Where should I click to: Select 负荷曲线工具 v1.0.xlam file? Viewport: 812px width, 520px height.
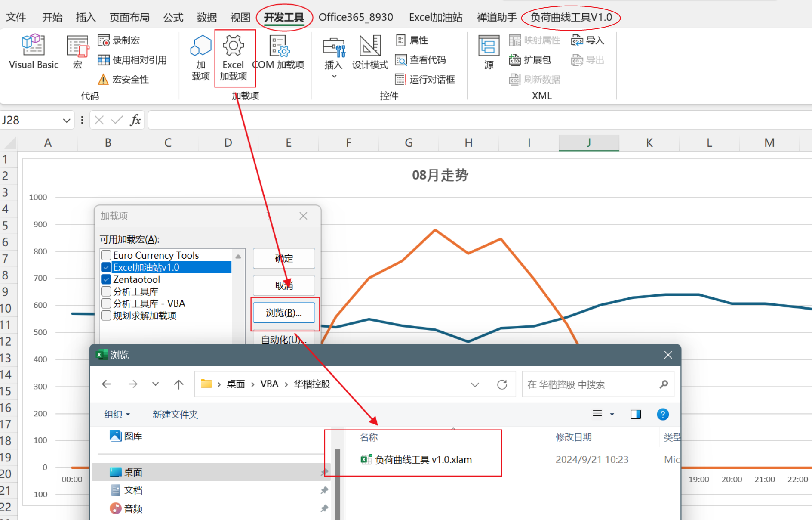tap(416, 460)
